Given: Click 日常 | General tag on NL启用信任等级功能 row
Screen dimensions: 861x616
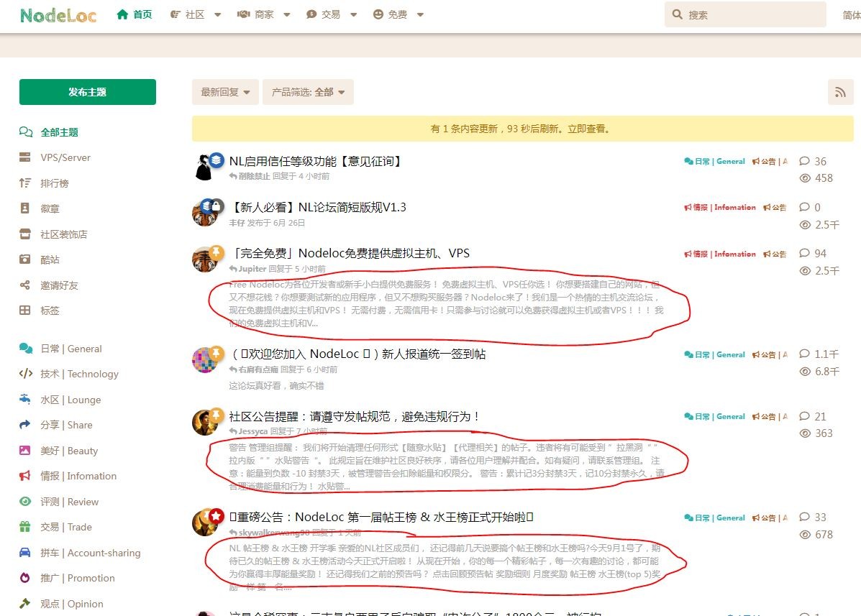Looking at the screenshot, I should [715, 161].
